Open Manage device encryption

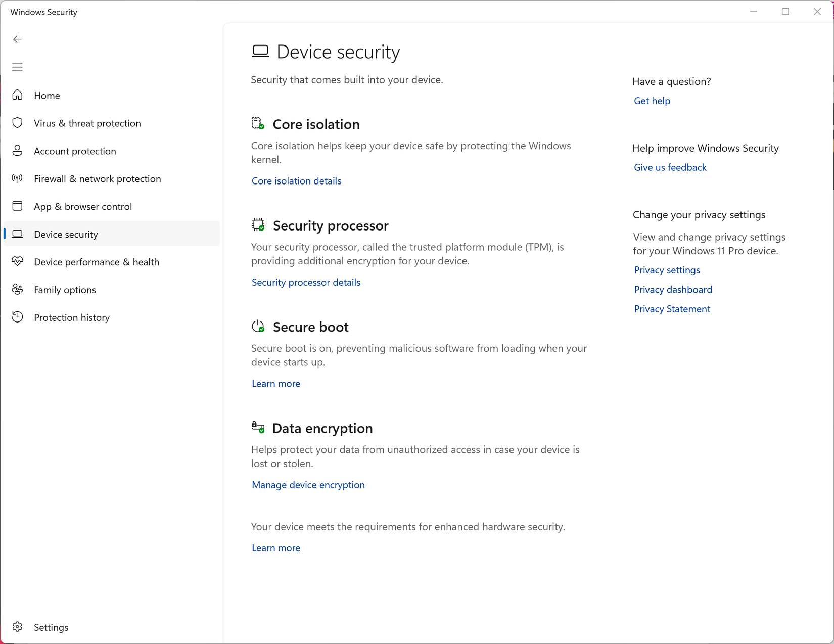tap(308, 485)
